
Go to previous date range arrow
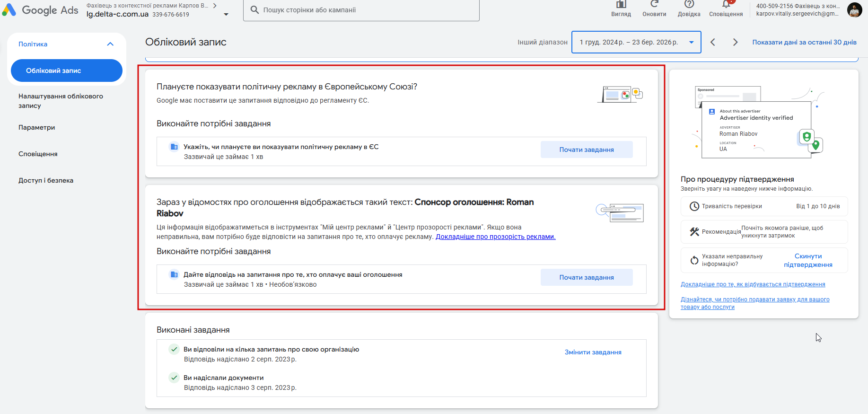[x=713, y=42]
